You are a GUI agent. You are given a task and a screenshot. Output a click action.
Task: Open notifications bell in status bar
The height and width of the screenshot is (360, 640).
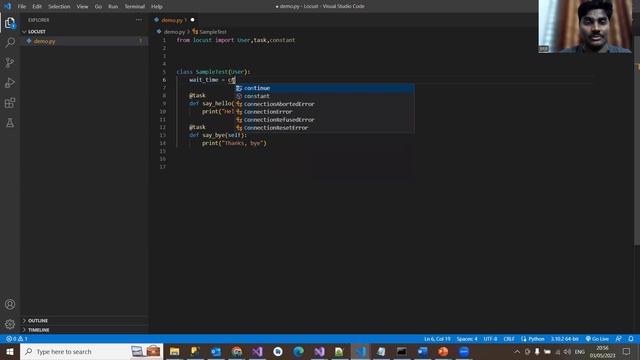[631, 339]
